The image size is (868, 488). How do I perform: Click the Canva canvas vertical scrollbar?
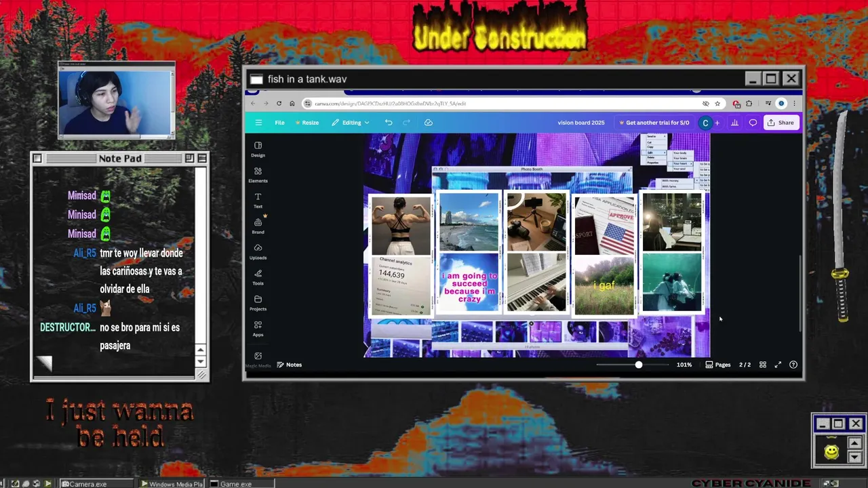pyautogui.click(x=800, y=293)
